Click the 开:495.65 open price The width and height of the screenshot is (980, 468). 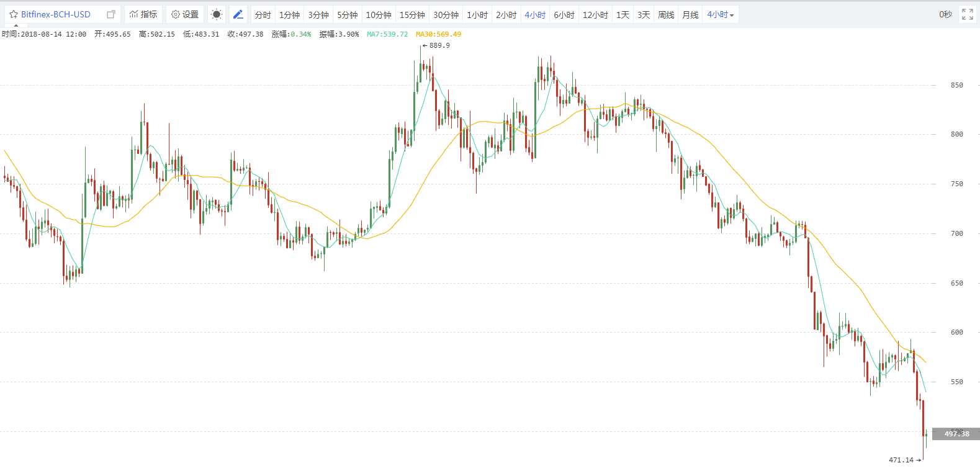pyautogui.click(x=112, y=34)
